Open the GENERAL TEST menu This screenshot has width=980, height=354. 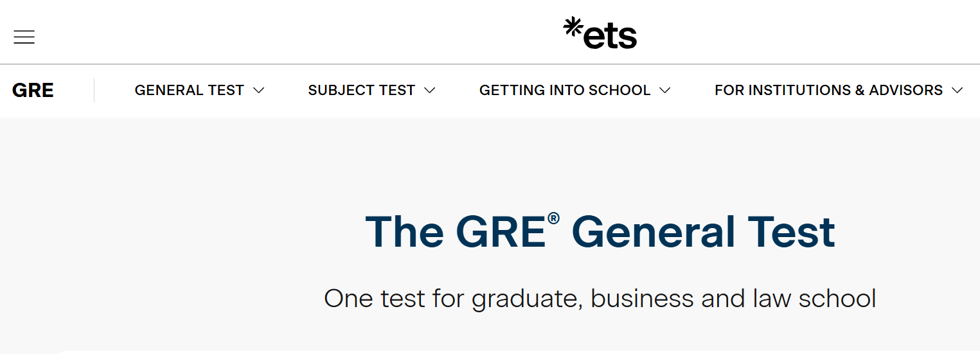190,91
